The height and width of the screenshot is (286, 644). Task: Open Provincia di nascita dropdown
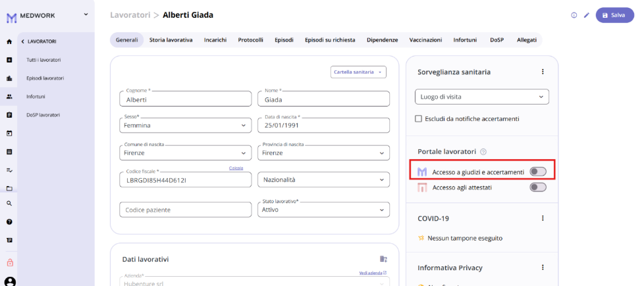pos(323,153)
